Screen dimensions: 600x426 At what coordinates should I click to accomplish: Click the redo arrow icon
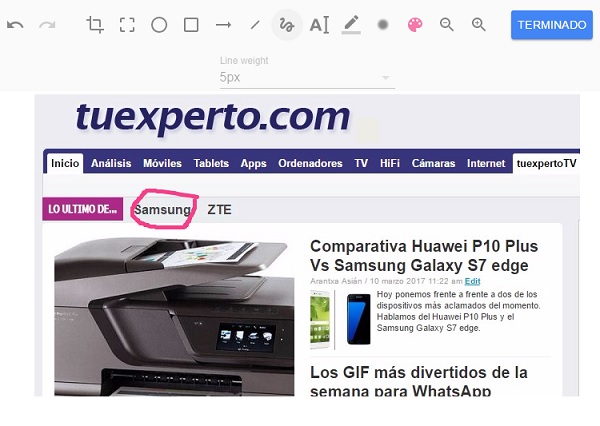point(47,25)
